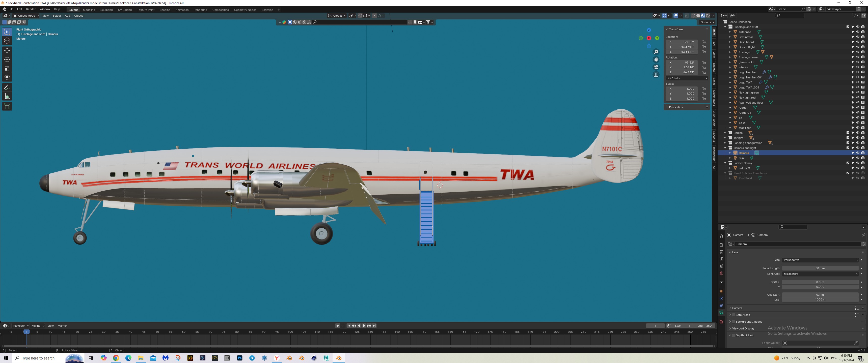Click the pin icon in properties header
868x363 pixels.
[863, 235]
